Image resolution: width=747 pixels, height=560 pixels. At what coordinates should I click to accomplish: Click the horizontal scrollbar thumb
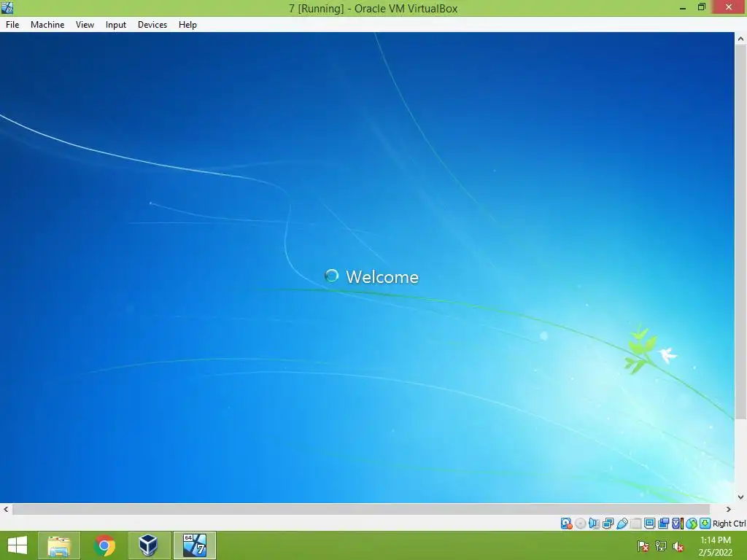click(x=361, y=509)
